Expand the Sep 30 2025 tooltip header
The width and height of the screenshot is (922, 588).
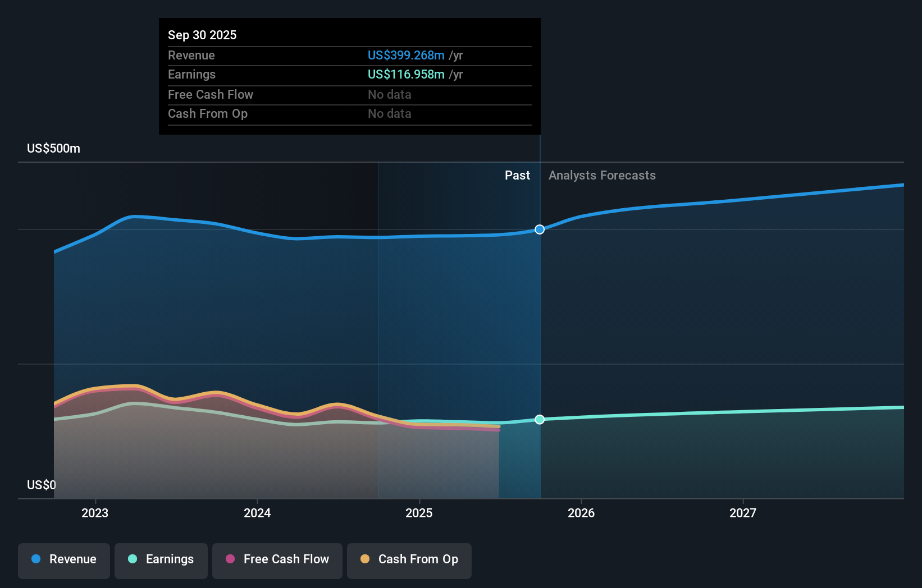click(202, 35)
